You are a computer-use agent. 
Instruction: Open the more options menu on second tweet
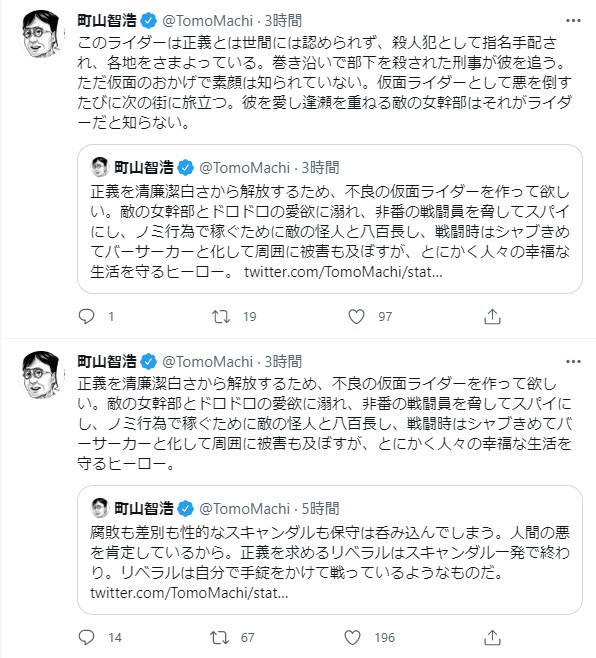(573, 361)
